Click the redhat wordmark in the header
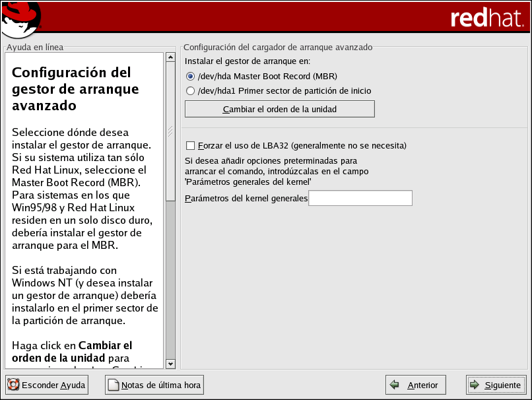The image size is (532, 400). (x=486, y=18)
